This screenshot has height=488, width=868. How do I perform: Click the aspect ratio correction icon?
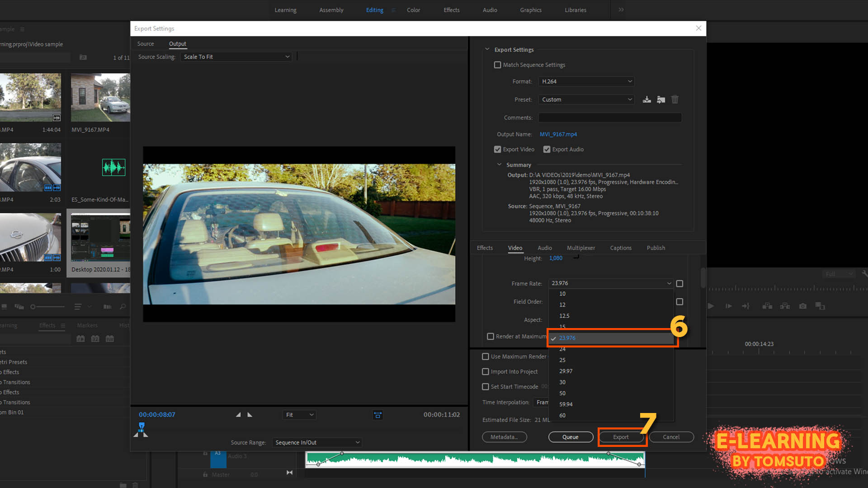377,415
